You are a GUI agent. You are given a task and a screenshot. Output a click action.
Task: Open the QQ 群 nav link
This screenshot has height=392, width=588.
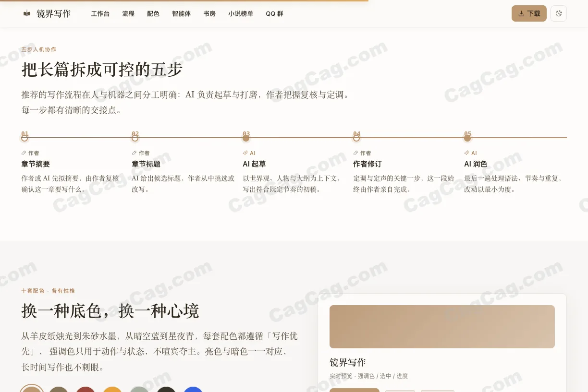274,13
